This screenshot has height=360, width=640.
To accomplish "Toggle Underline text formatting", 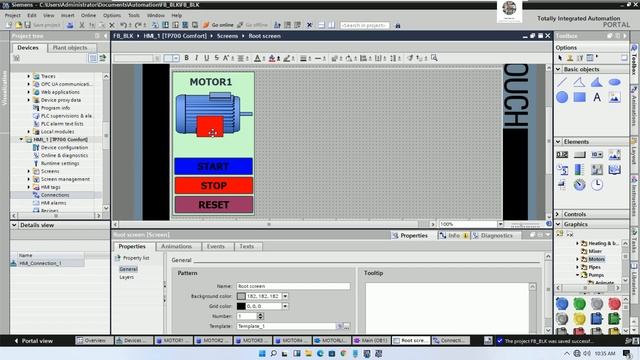I will pyautogui.click(x=207, y=58).
